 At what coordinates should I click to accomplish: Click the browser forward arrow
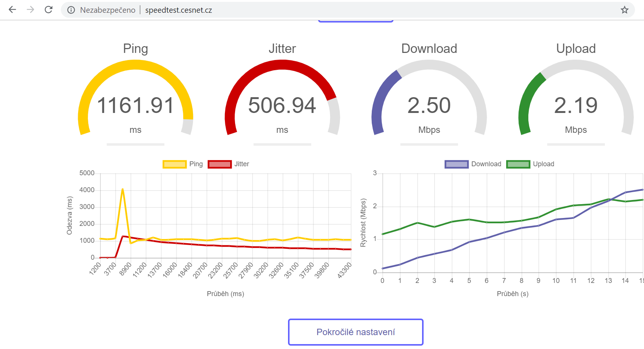[30, 10]
